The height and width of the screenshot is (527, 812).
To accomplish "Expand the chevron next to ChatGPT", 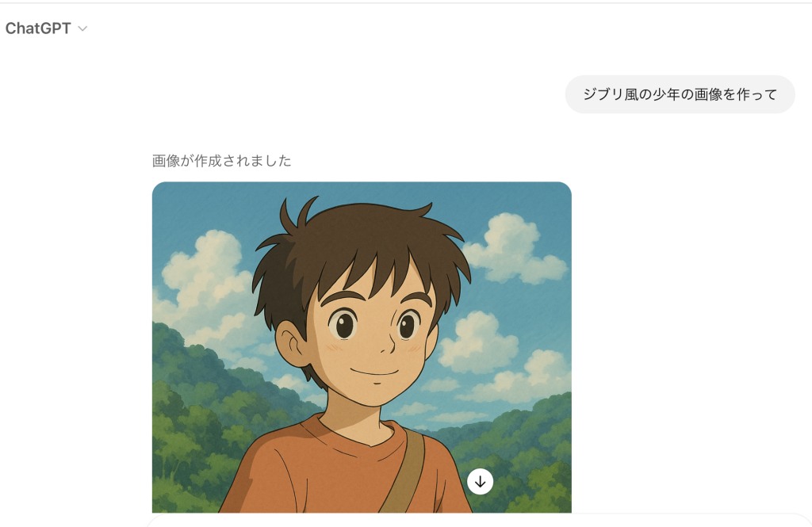I will pyautogui.click(x=82, y=29).
